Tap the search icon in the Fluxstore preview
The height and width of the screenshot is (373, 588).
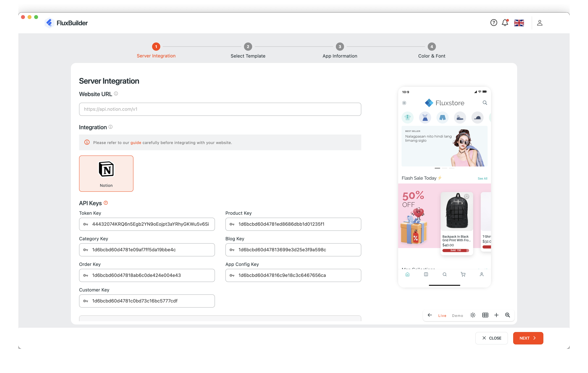(x=485, y=103)
